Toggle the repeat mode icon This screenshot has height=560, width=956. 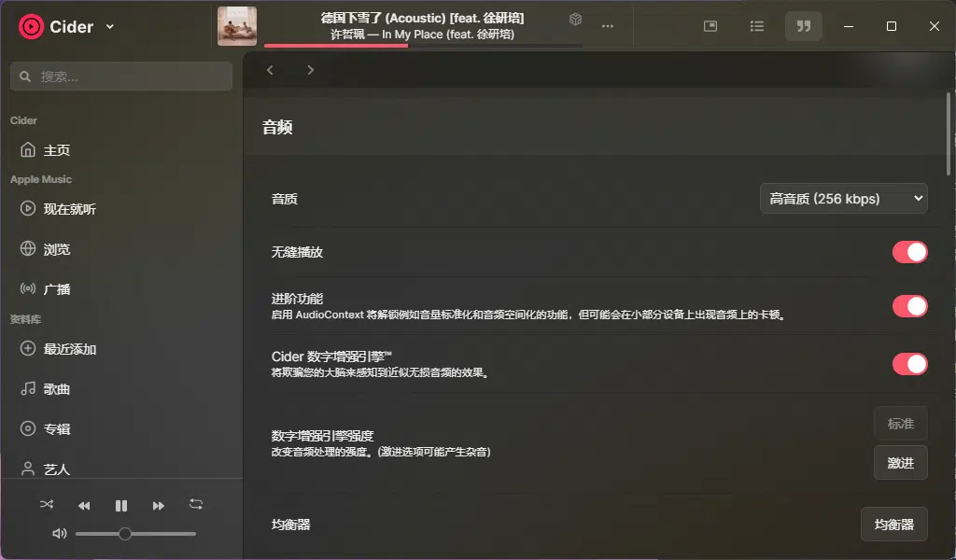tap(196, 504)
